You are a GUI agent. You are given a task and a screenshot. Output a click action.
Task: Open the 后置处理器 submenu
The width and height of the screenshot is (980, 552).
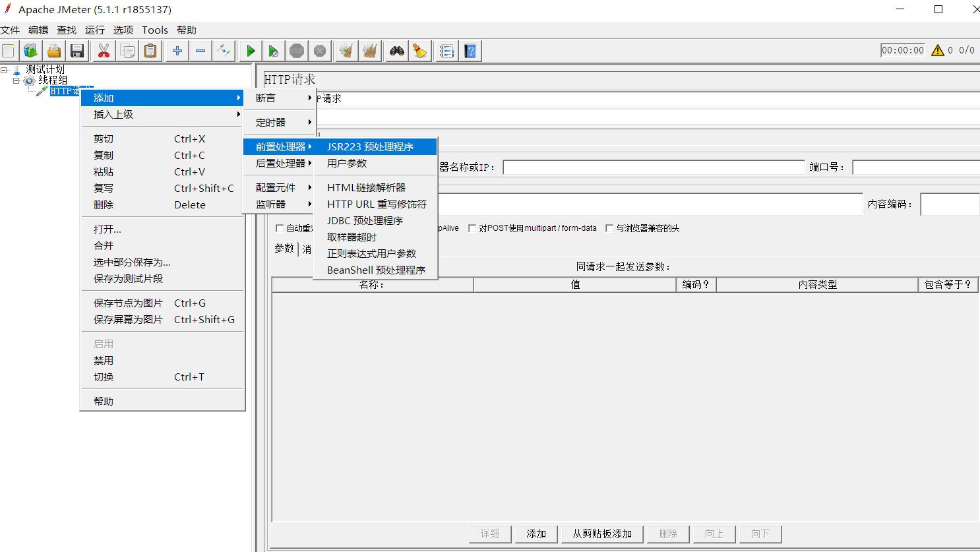click(280, 163)
